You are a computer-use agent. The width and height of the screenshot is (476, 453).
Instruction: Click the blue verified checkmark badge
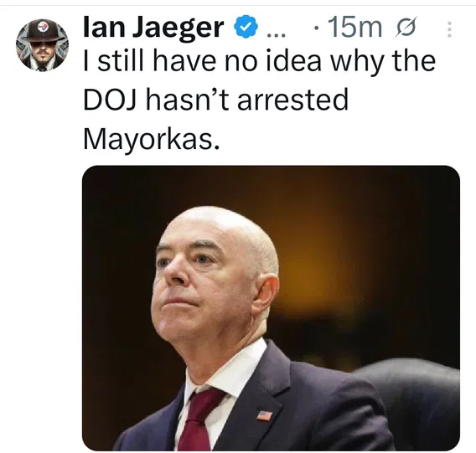point(246,28)
